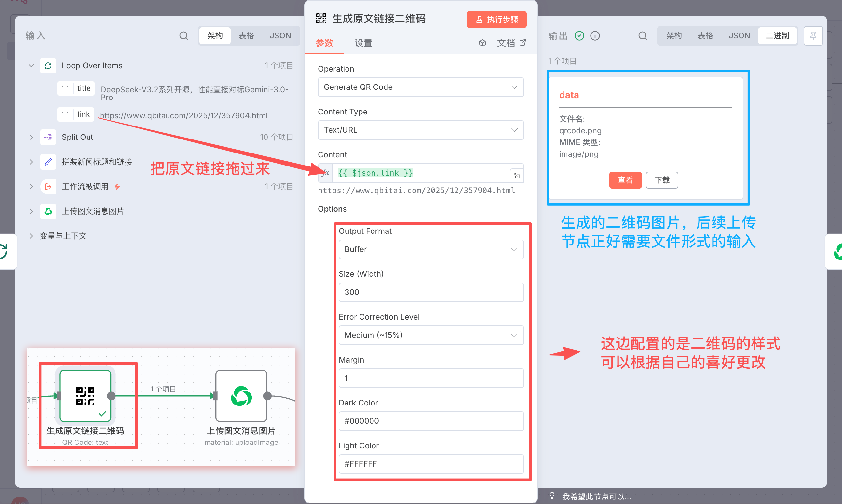Expand the Split Out tree item
Screen dimensions: 842x504
click(x=31, y=137)
